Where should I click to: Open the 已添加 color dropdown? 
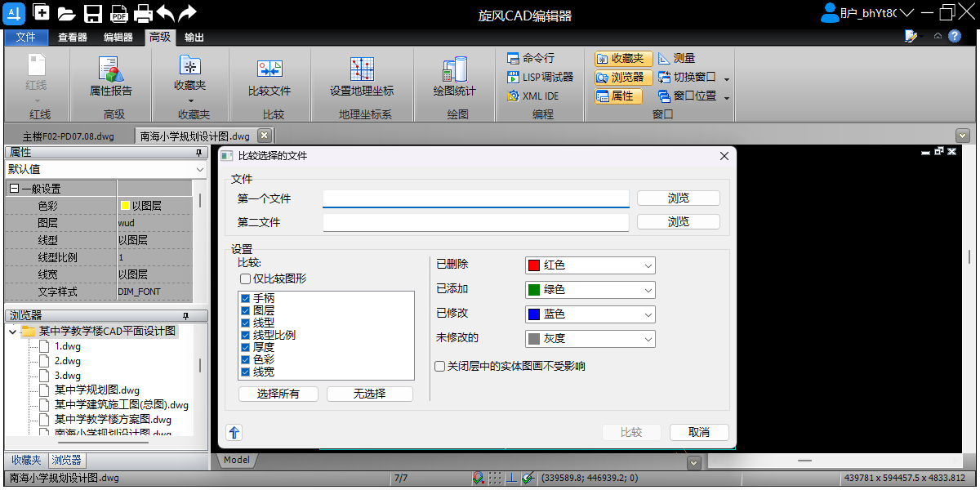[x=590, y=290]
